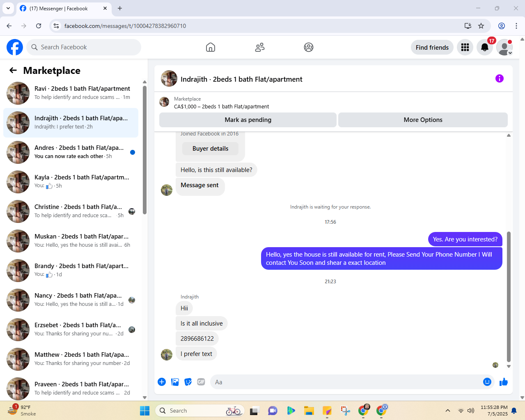Viewport: 525px width, 420px height.
Task: Click Indrajith's avatar beside last message
Action: click(167, 355)
